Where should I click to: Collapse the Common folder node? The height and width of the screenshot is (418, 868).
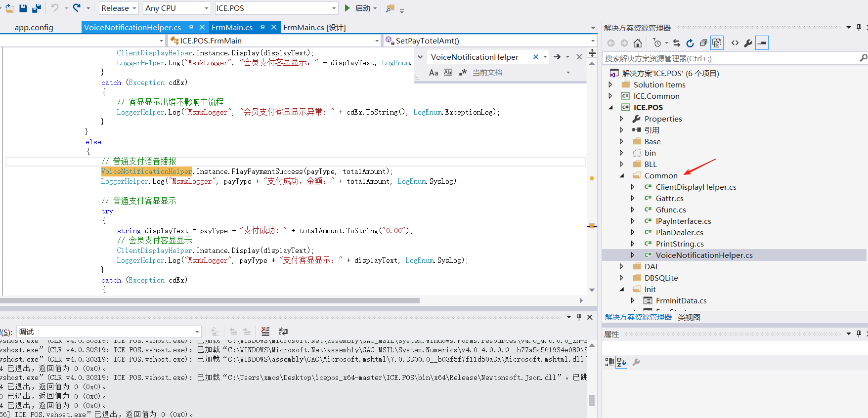coord(622,176)
